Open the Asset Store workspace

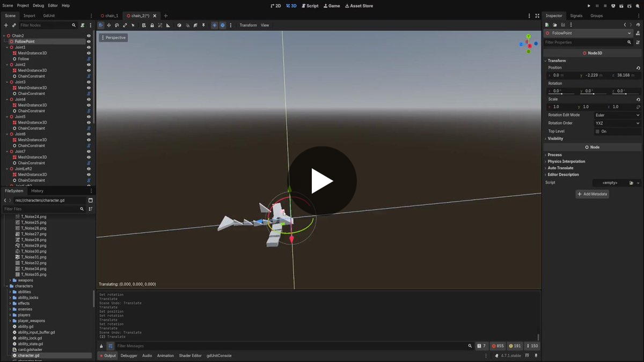pos(358,6)
